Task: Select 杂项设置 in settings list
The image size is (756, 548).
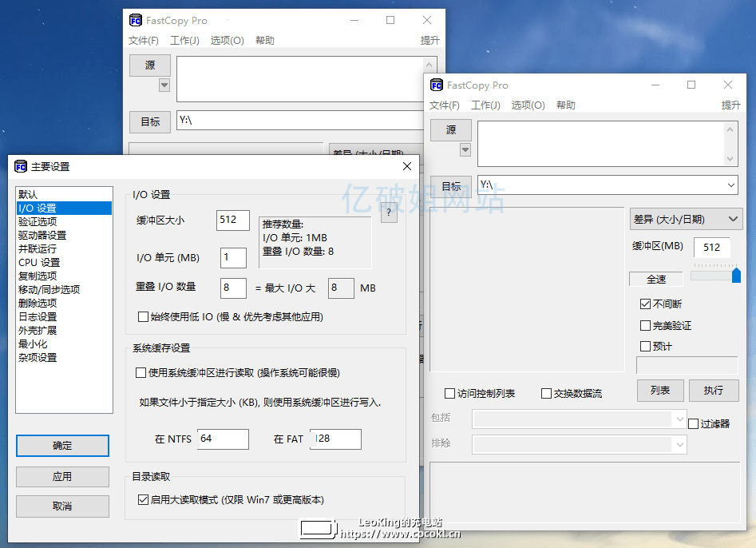Action: coord(64,357)
